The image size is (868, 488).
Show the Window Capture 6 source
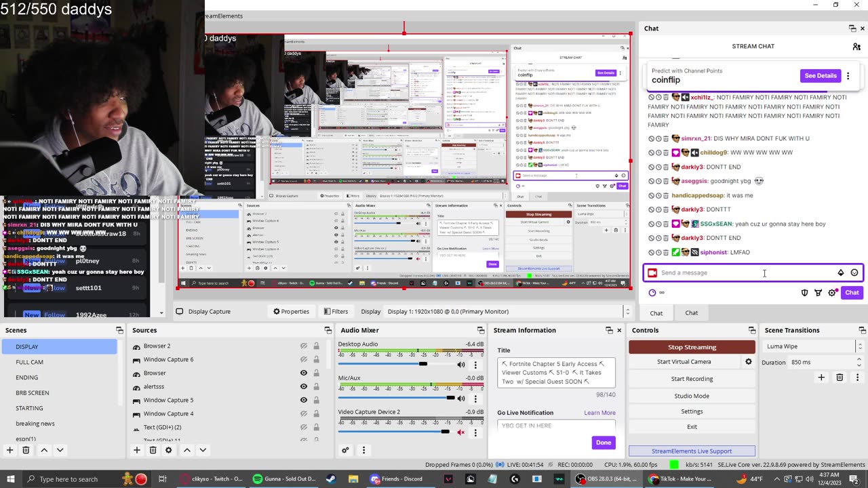coord(304,360)
